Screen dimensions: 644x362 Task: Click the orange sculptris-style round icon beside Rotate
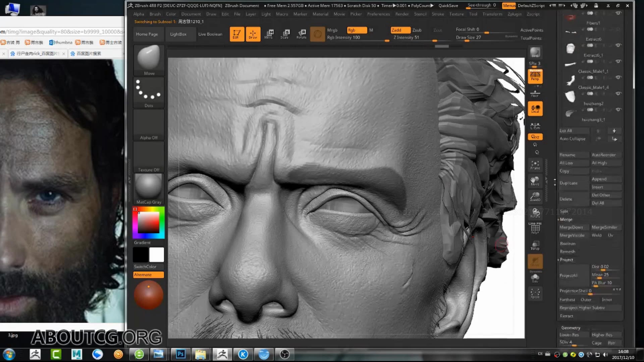pos(317,34)
